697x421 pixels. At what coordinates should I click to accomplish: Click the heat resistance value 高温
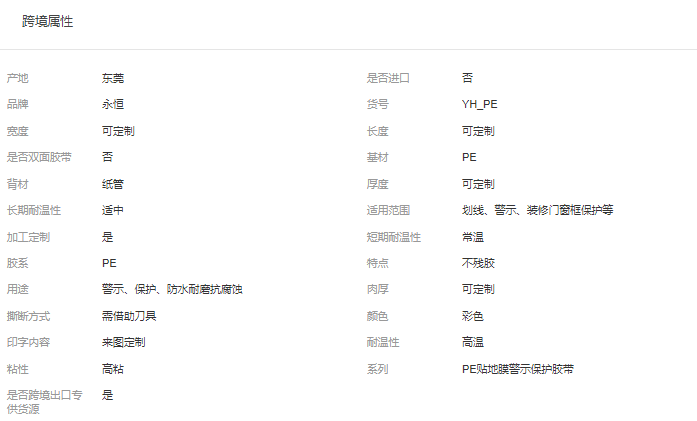pyautogui.click(x=473, y=342)
